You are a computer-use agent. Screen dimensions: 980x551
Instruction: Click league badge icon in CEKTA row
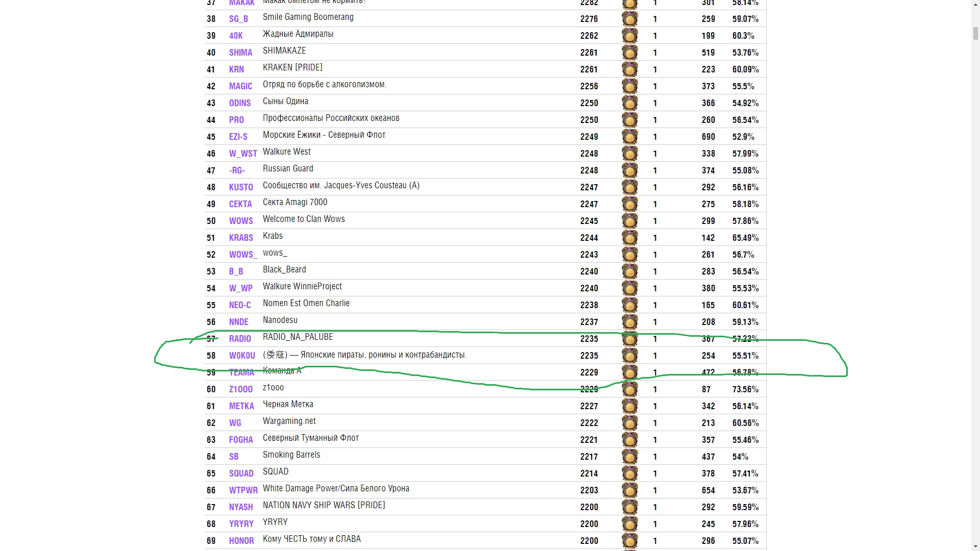(630, 204)
